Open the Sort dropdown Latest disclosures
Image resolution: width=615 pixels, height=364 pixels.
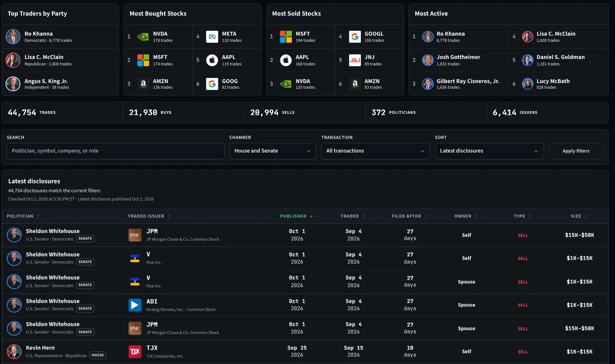[x=489, y=151]
